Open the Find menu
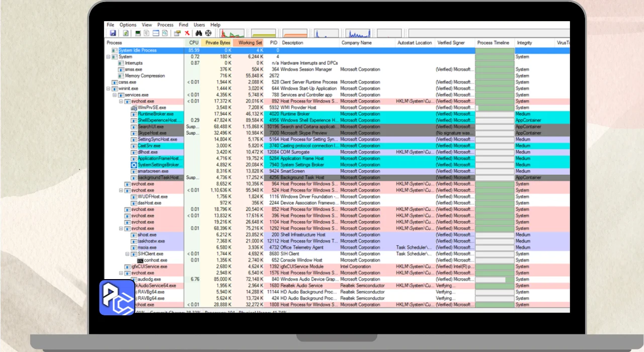The image size is (644, 352). pos(183,25)
